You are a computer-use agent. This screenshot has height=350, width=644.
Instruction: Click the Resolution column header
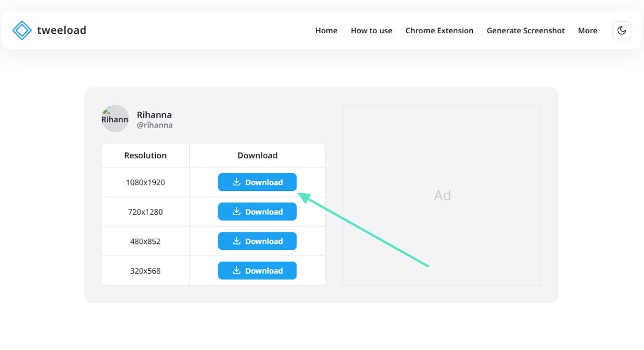(x=145, y=155)
